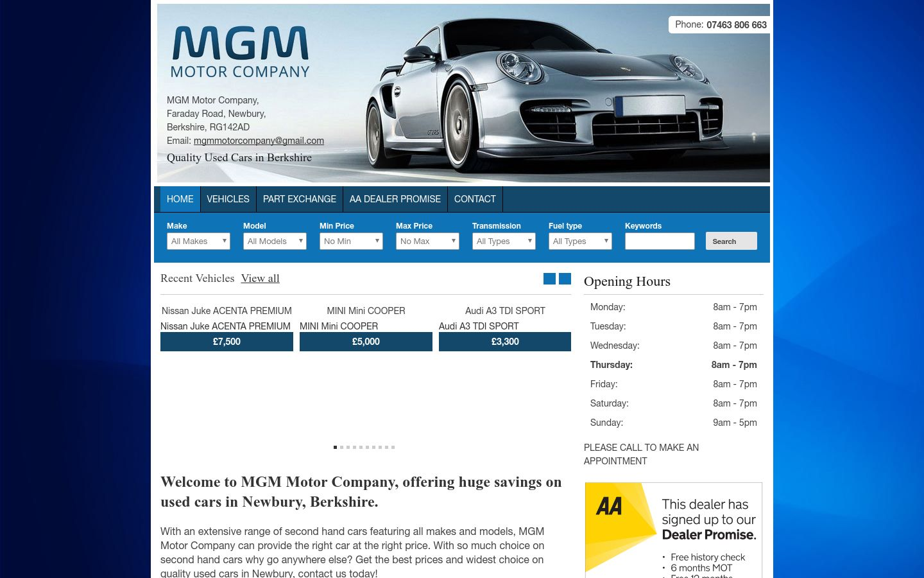924x578 pixels.
Task: Click the mgmmotorcompany@gmail.com email link
Action: pos(259,141)
